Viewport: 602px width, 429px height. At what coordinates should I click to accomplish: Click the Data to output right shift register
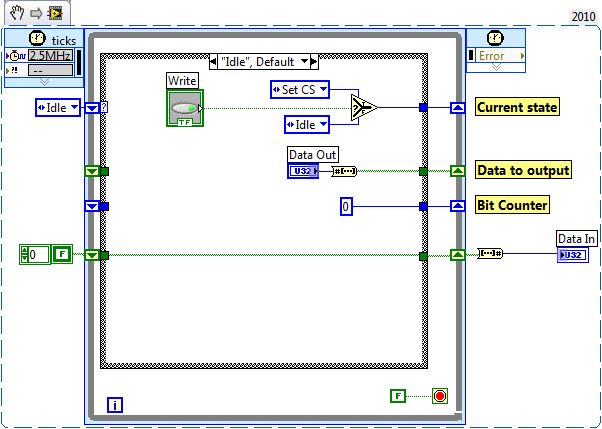[x=457, y=171]
